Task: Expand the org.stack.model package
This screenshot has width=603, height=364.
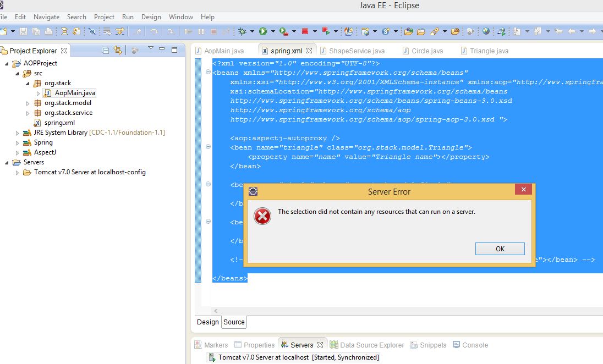Action: [x=28, y=103]
